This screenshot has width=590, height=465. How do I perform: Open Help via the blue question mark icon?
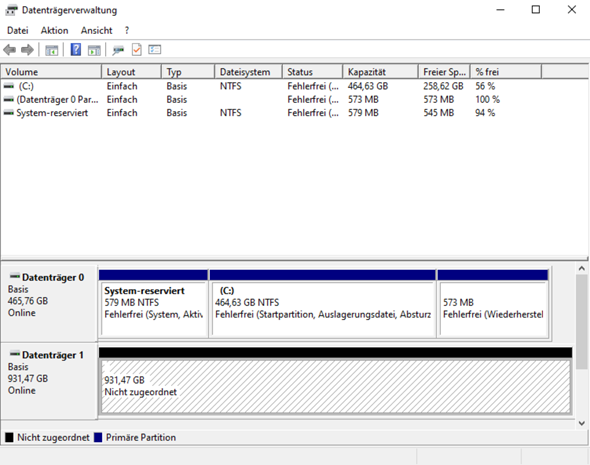76,49
